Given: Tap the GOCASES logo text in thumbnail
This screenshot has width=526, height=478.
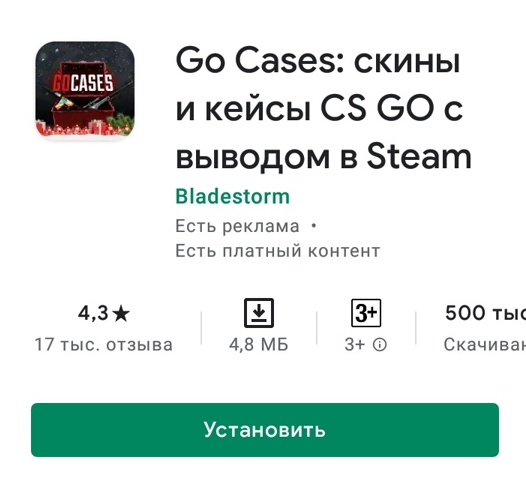Looking at the screenshot, I should point(83,83).
